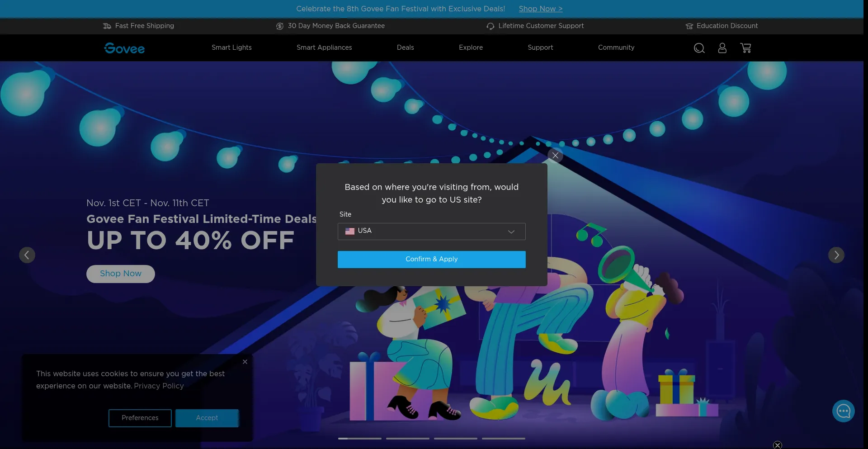Close the site selection popup
This screenshot has height=449, width=868.
[x=555, y=156]
